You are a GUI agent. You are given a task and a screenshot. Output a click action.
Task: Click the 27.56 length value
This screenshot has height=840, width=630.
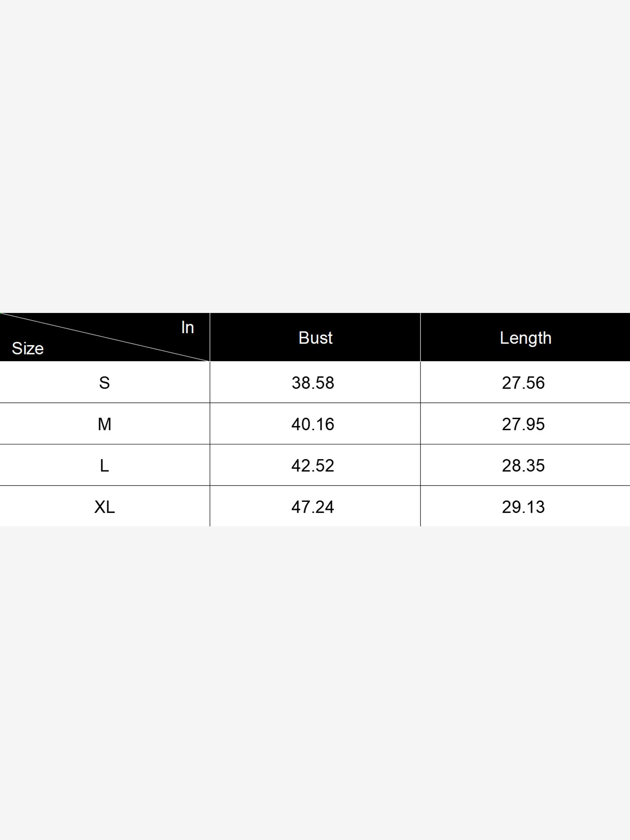[x=523, y=383]
